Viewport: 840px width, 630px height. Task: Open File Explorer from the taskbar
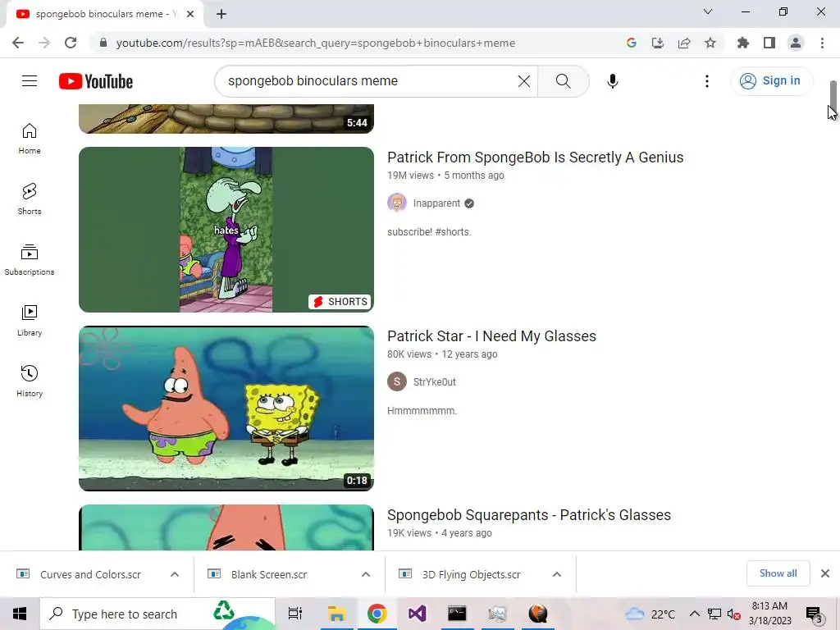tap(336, 614)
